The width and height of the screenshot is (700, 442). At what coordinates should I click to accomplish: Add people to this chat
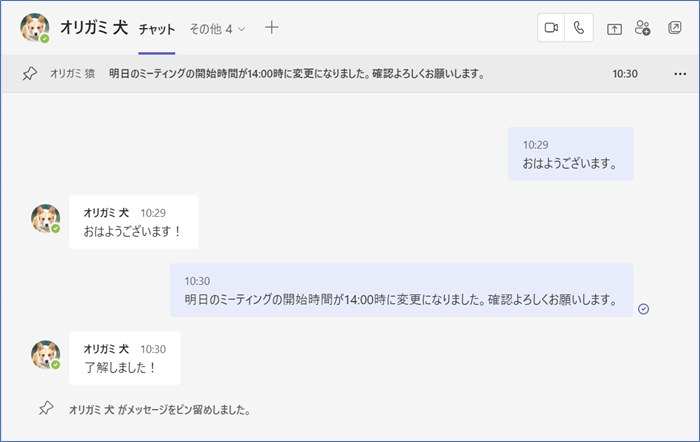pyautogui.click(x=643, y=29)
